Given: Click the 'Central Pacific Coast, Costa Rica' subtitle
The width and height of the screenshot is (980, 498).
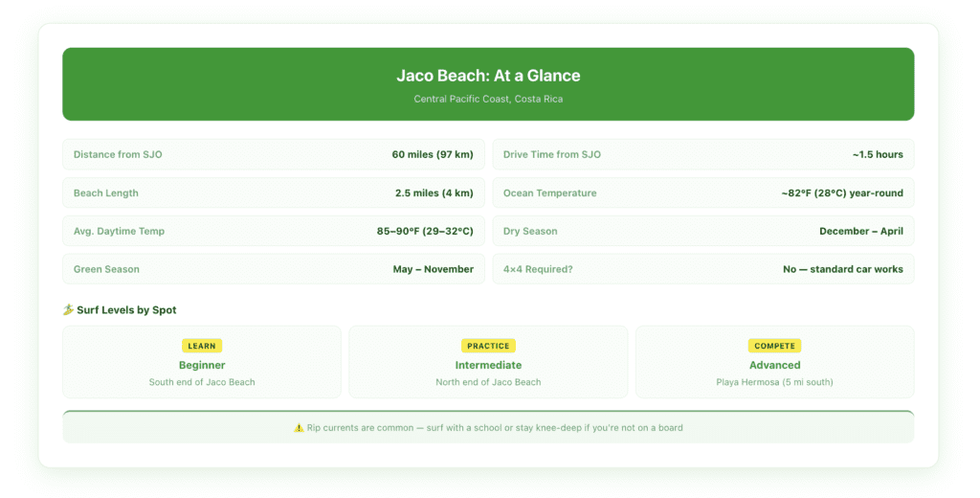Looking at the screenshot, I should [x=488, y=99].
